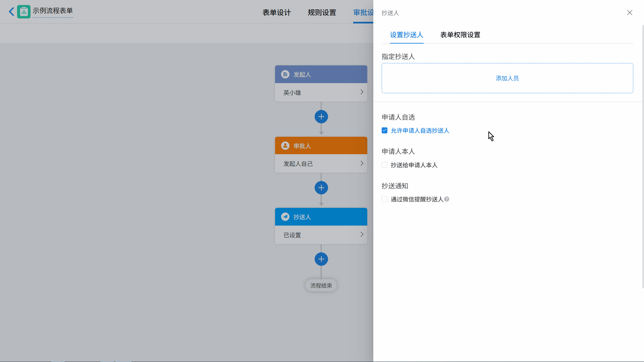Click the initiator node document icon
644x362 pixels.
[285, 74]
